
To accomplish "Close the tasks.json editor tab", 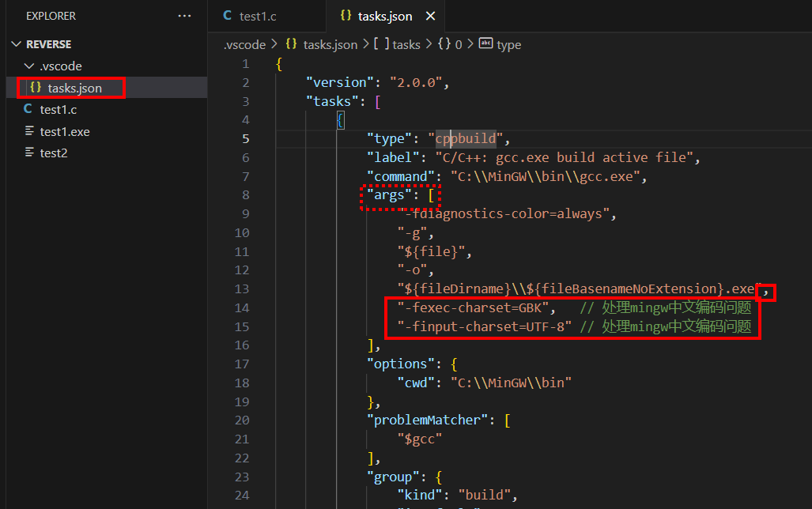I will [x=430, y=16].
